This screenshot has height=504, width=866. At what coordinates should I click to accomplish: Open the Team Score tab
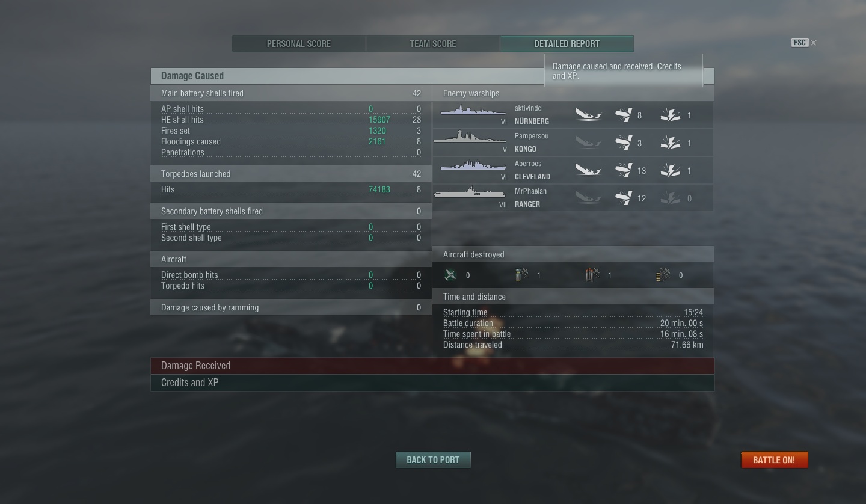433,43
